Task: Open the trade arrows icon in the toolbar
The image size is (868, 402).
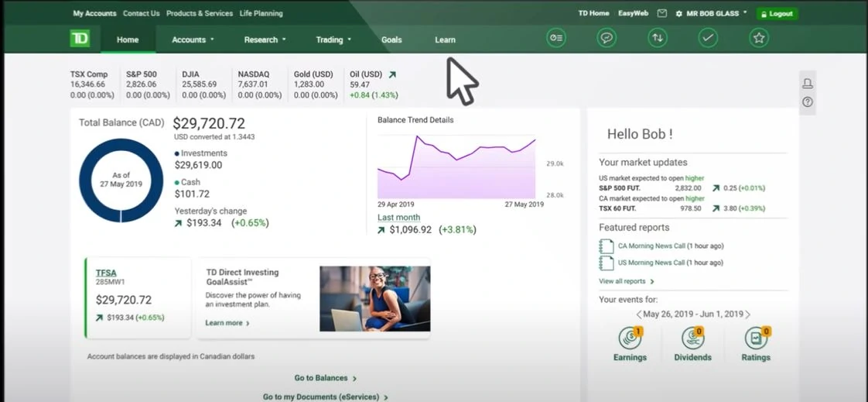Action: (x=658, y=37)
